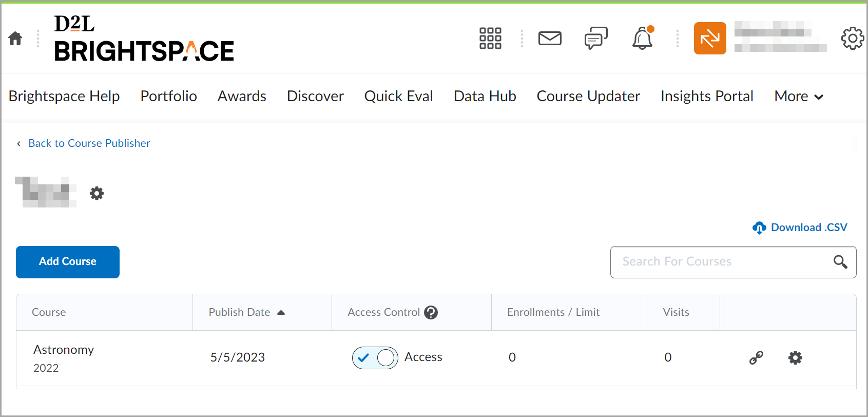Image resolution: width=868 pixels, height=417 pixels.
Task: Open Quick Eval nav item
Action: point(399,96)
